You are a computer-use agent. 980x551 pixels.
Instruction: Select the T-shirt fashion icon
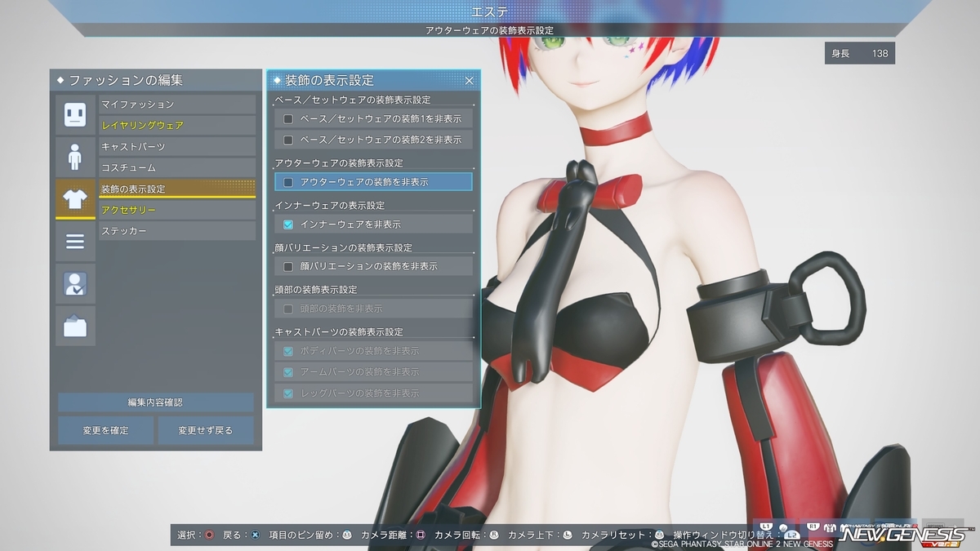[75, 199]
